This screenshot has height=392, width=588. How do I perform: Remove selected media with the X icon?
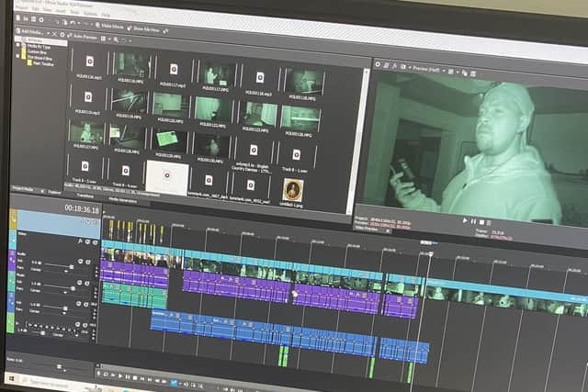(54, 34)
